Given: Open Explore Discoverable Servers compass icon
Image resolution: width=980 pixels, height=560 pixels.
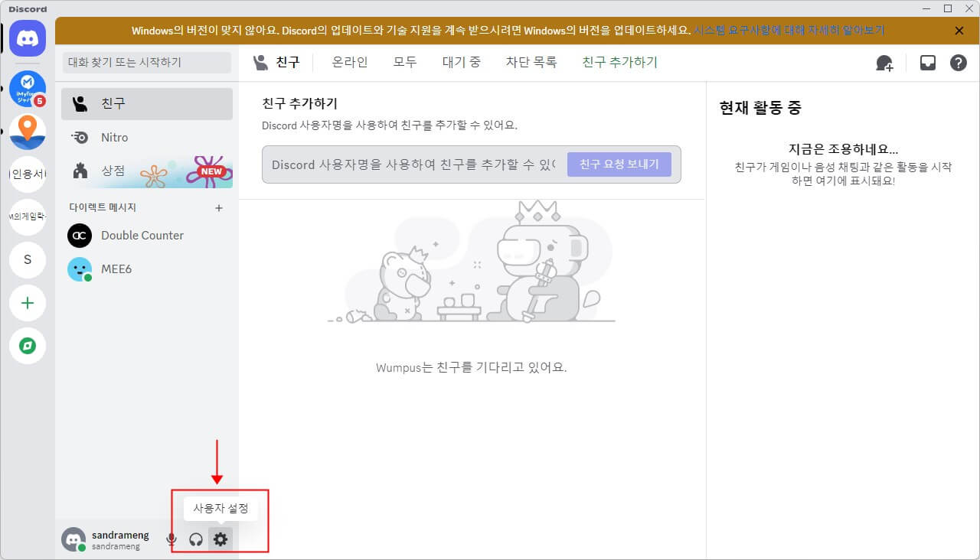Looking at the screenshot, I should (x=28, y=346).
